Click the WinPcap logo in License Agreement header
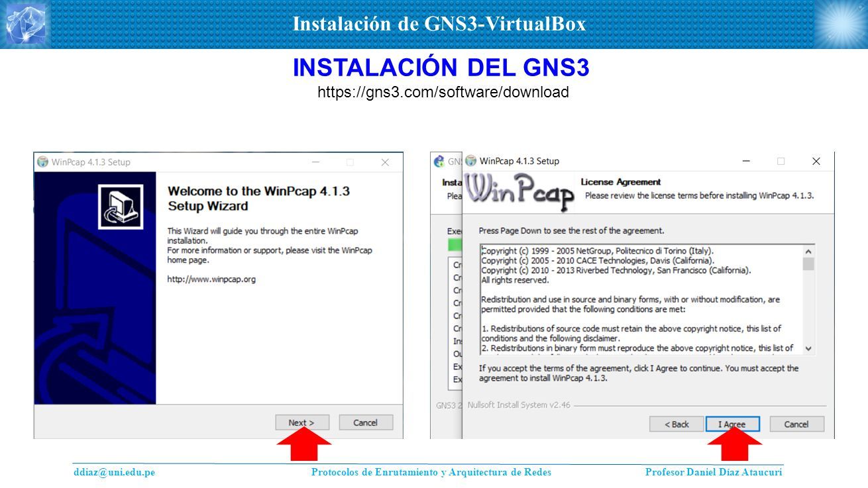The height and width of the screenshot is (488, 868). pos(519,192)
